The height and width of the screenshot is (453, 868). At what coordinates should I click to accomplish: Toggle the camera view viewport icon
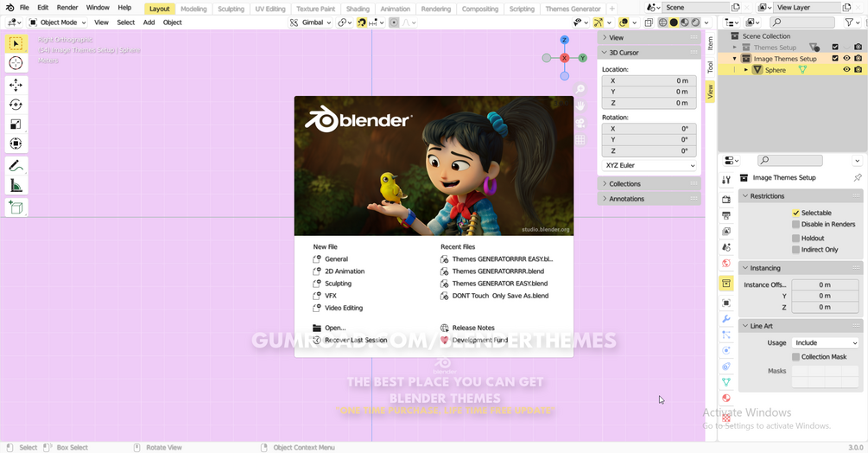[580, 123]
